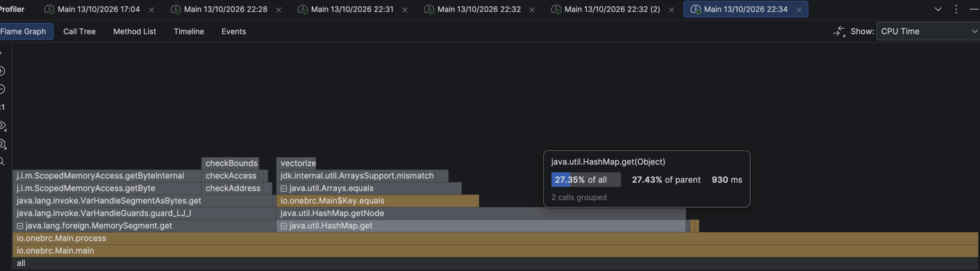Viewport: 980px width, 271px height.
Task: Close the Main 13/10/2026 22:32 tab
Action: pyautogui.click(x=532, y=10)
